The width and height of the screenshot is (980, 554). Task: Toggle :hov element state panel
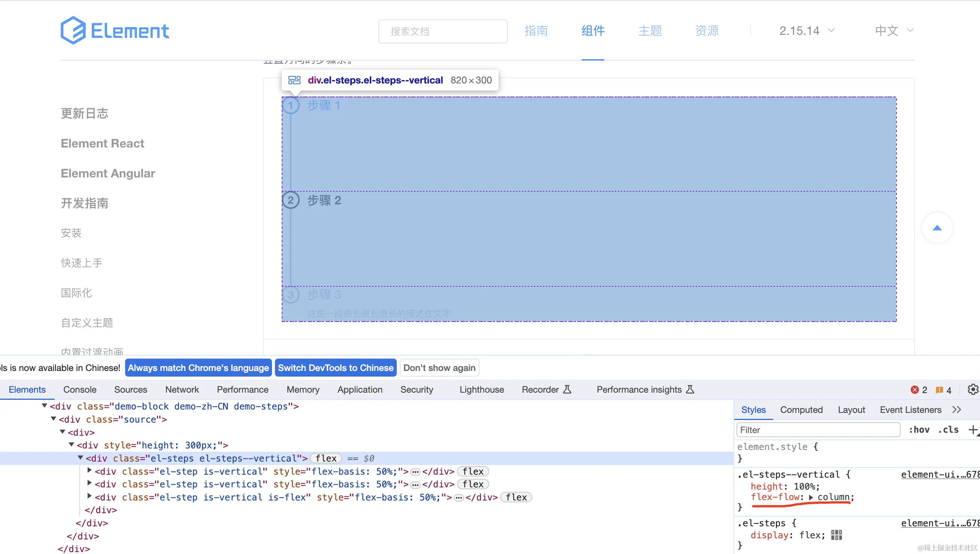tap(919, 430)
